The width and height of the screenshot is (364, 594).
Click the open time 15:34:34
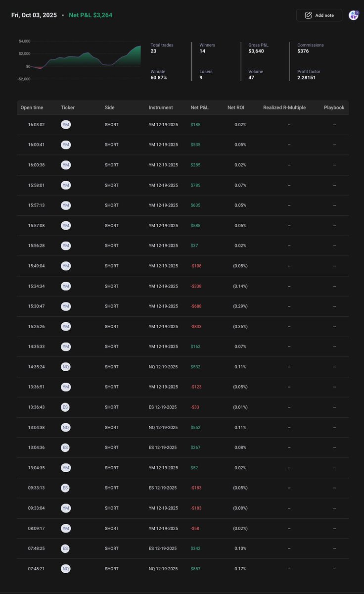point(37,286)
